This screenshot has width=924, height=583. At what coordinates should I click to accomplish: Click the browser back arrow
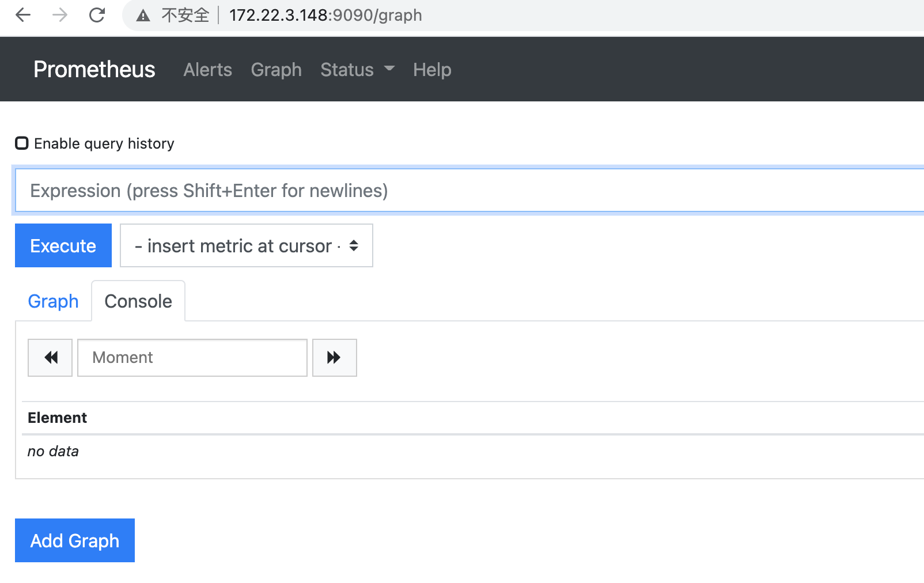click(x=23, y=15)
